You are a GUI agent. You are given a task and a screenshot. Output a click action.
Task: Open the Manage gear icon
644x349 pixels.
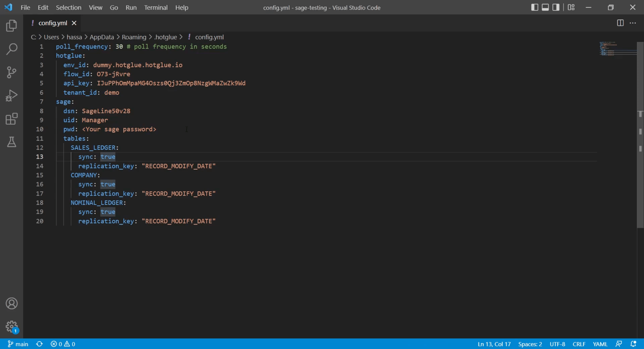(11, 326)
